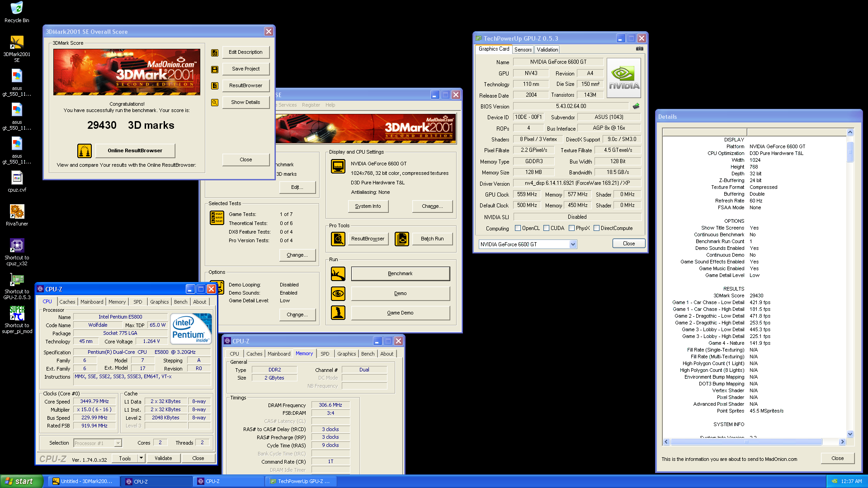Screen dimensions: 868x488
Task: Click the GPU-Z BIOS save chip icon
Action: [x=636, y=106]
